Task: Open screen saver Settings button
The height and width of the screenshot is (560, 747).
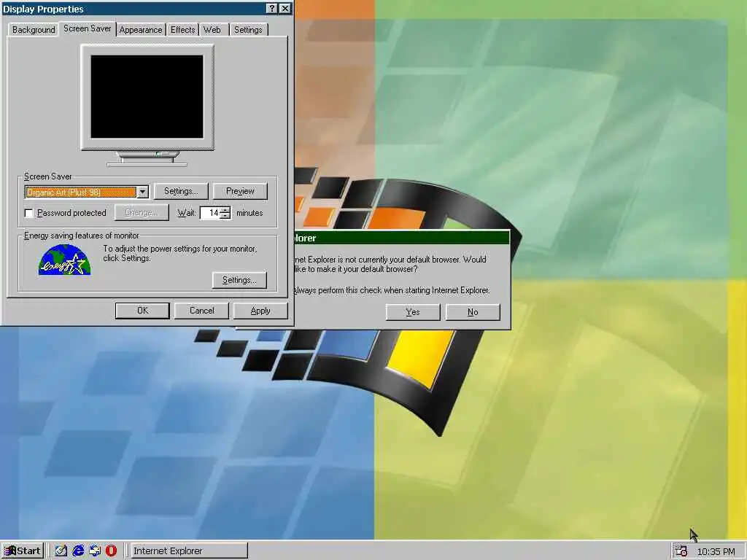Action: click(x=181, y=191)
